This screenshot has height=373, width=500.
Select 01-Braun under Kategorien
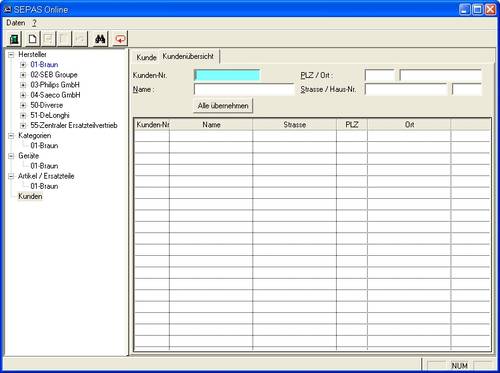44,146
